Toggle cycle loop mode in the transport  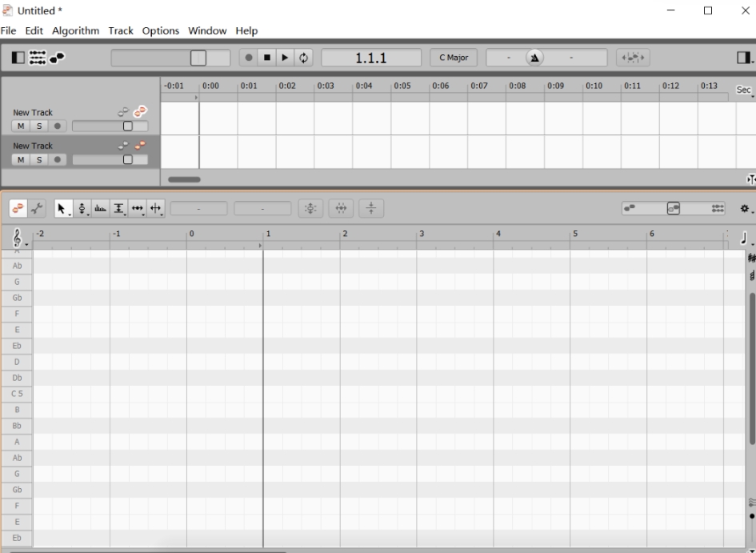coord(304,58)
